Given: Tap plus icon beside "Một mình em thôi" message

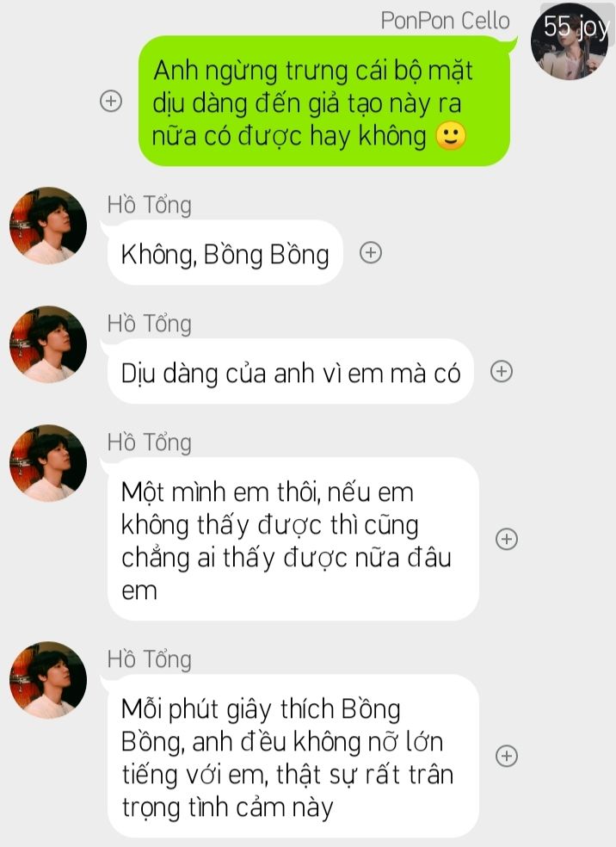Looking at the screenshot, I should click(507, 539).
